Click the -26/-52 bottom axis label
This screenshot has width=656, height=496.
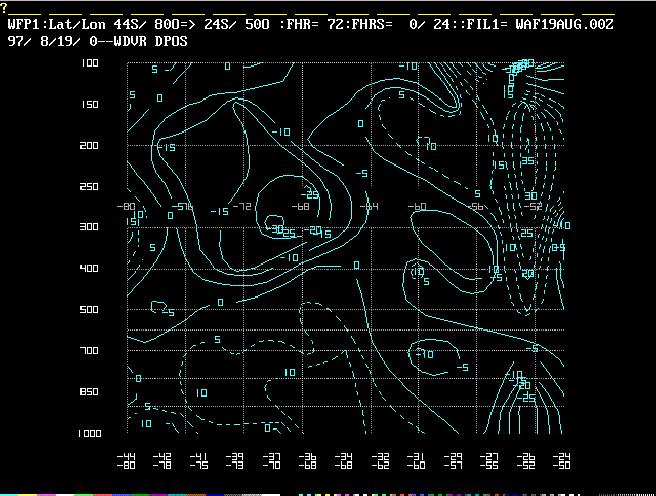[x=525, y=461]
